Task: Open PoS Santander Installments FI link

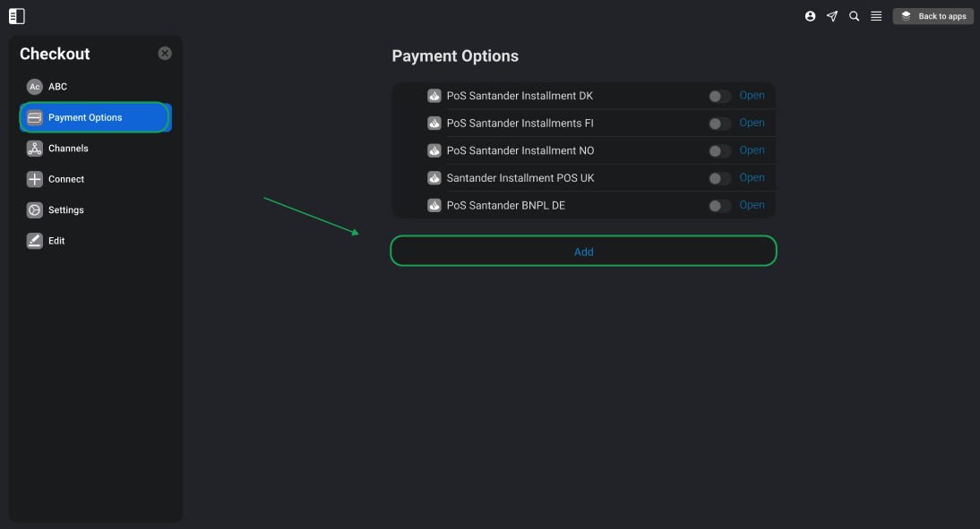Action: tap(752, 123)
